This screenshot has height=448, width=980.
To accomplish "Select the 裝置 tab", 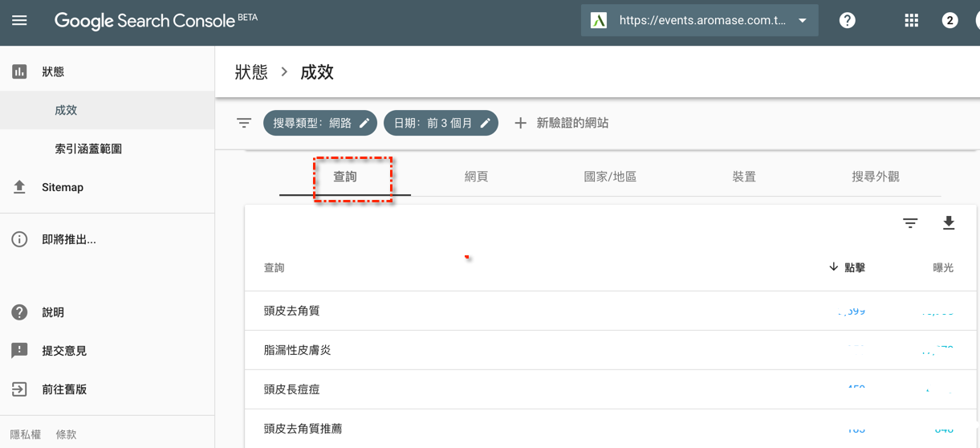I will [743, 177].
